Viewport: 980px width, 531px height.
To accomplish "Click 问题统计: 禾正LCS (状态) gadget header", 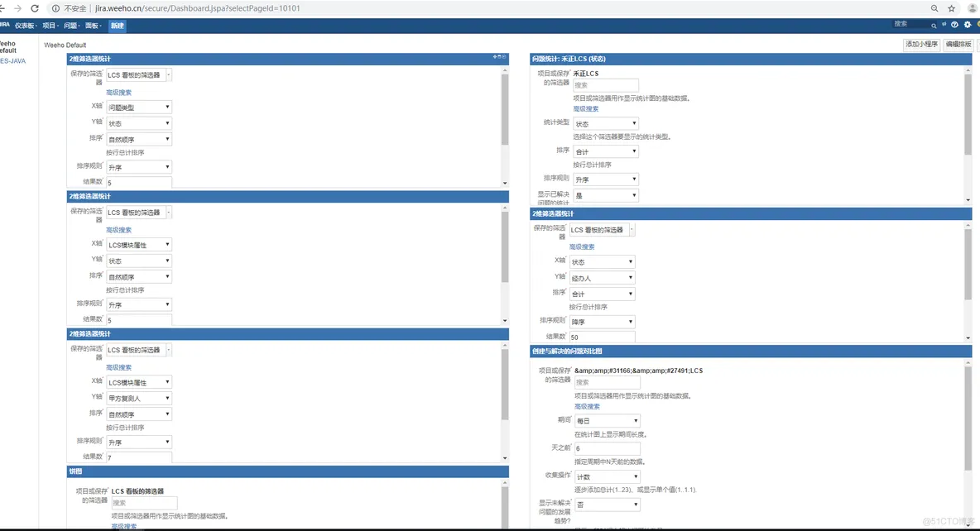I will coord(751,59).
